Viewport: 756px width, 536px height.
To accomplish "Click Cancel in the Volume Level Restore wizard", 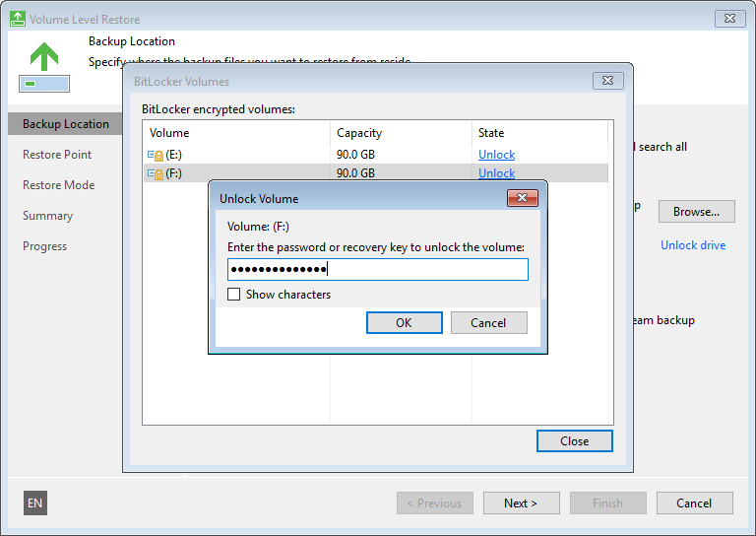I will point(694,503).
